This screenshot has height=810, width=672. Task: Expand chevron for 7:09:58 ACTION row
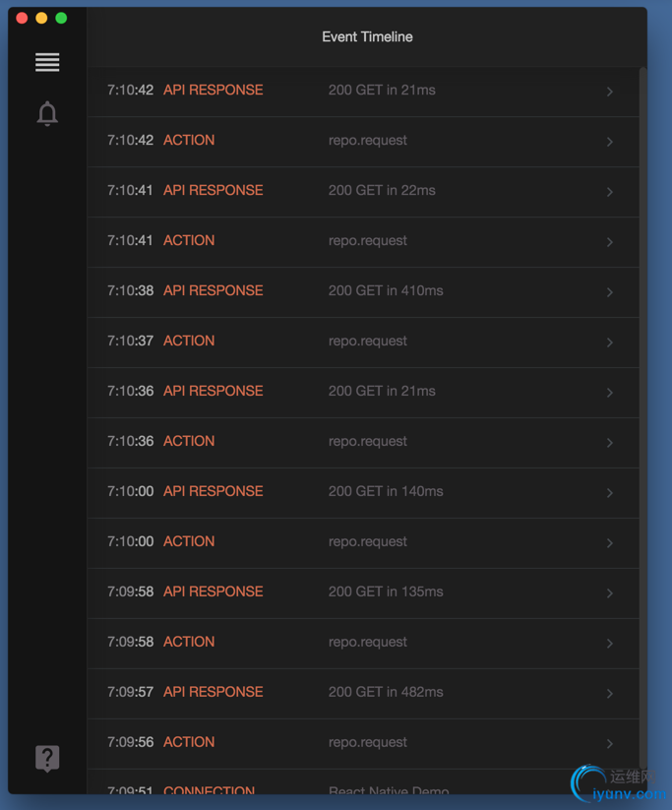(610, 643)
